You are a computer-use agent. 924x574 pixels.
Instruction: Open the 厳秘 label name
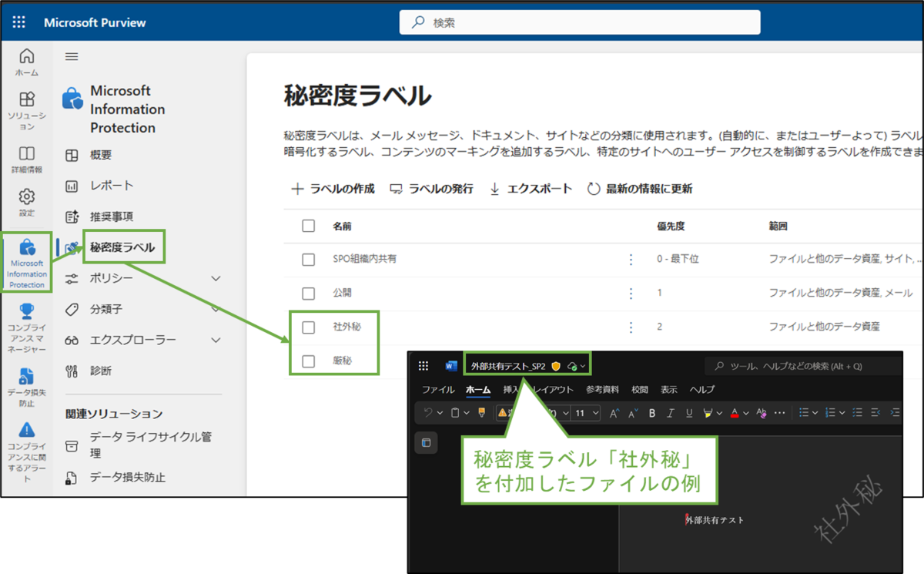[343, 360]
